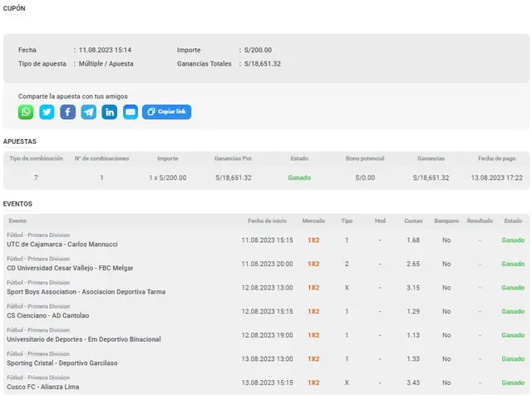532x401 pixels.
Task: Select Universitario de Deportes - Em Deportivo Binacional
Action: (84, 339)
